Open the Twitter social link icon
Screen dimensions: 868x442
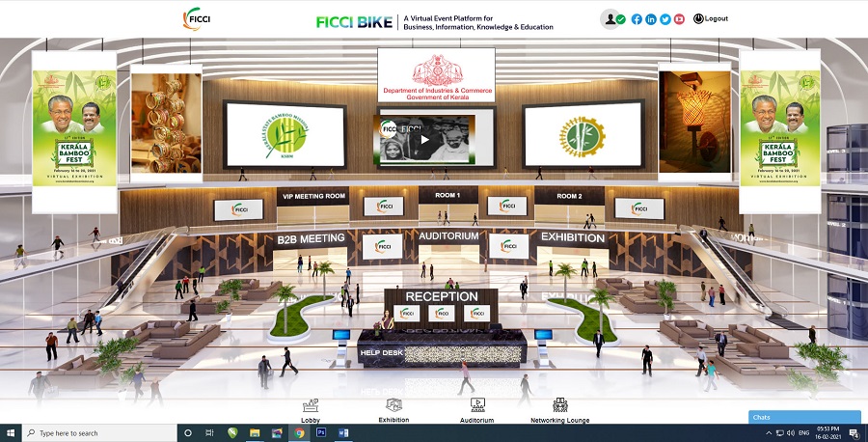[665, 18]
